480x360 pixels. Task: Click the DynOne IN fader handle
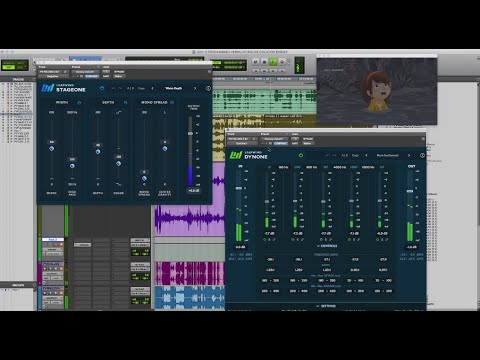[239, 188]
